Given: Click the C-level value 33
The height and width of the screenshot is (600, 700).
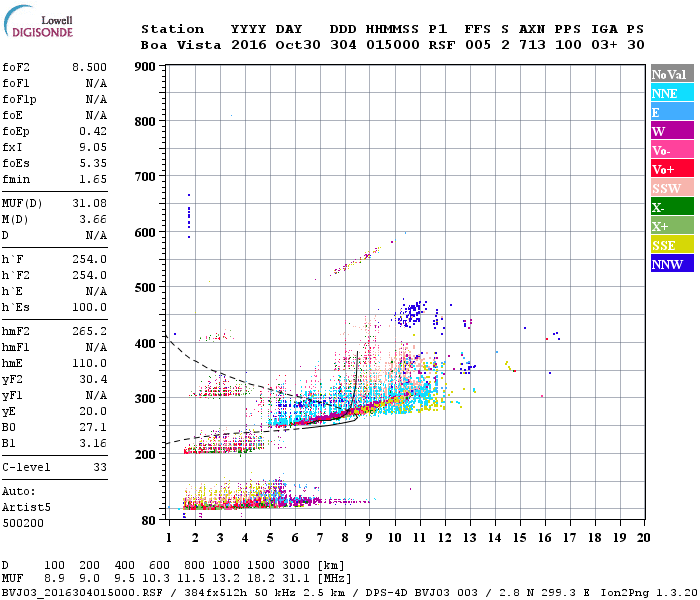Looking at the screenshot, I should click(100, 467).
